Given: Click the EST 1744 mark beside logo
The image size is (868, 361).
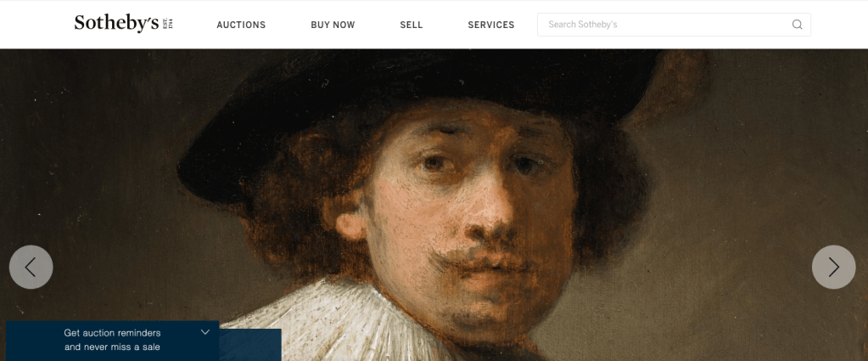Looking at the screenshot, I should pos(168,23).
